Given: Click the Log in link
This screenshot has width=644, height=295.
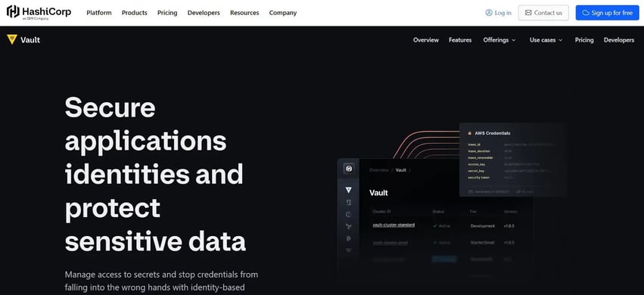Looking at the screenshot, I should click(x=498, y=13).
